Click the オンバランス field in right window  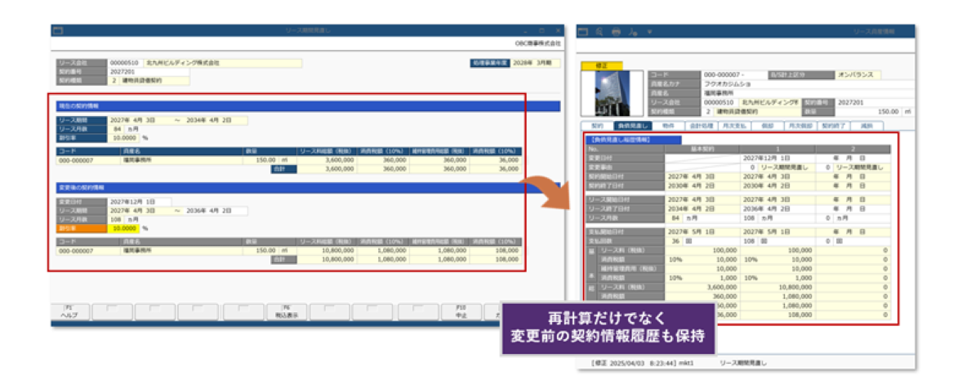857,74
